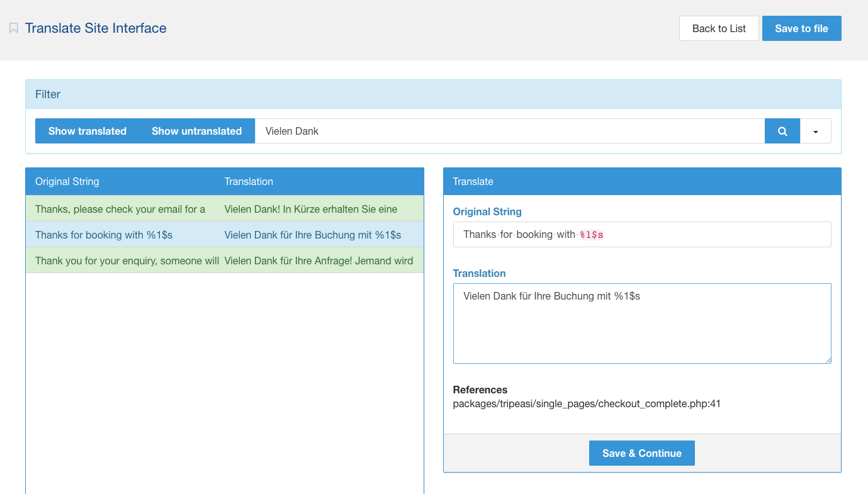Click into the Translation textarea
Viewport: 868px width, 494px height.
click(642, 323)
